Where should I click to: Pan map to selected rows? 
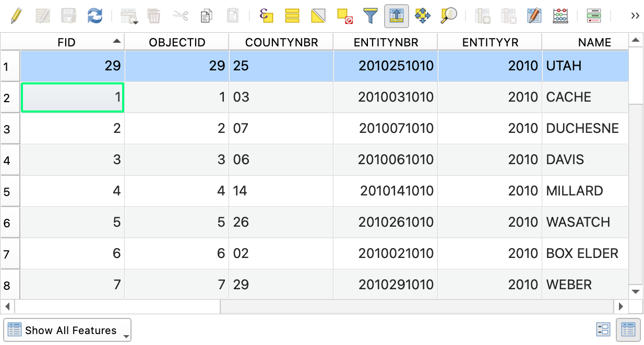point(423,16)
